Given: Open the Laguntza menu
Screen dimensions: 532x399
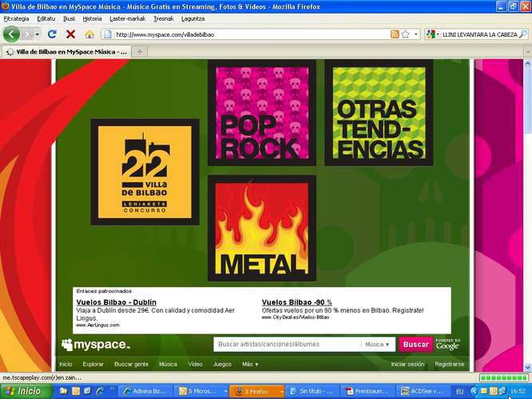Looking at the screenshot, I should pyautogui.click(x=193, y=18).
